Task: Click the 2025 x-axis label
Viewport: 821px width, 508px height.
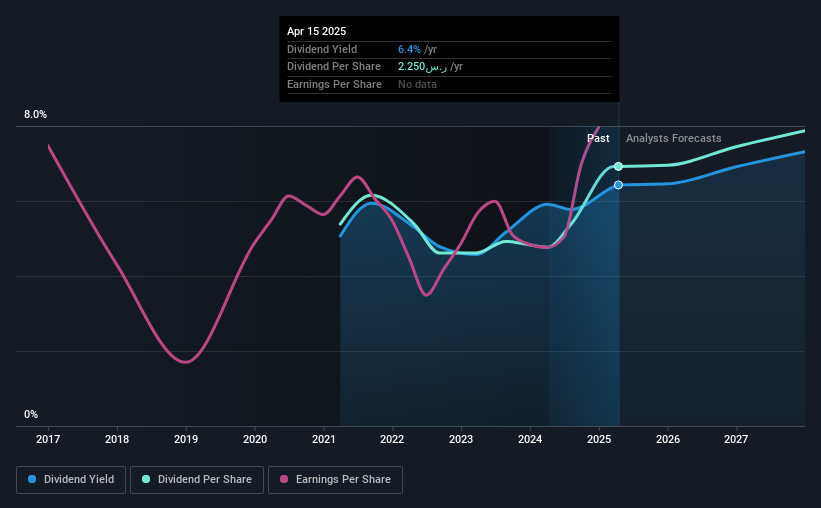Action: 599,439
